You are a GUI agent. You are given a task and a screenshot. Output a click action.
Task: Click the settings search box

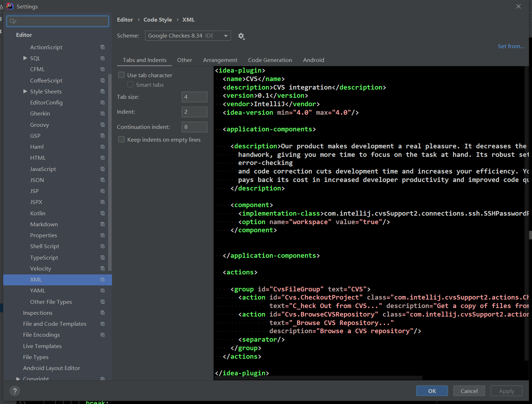58,21
